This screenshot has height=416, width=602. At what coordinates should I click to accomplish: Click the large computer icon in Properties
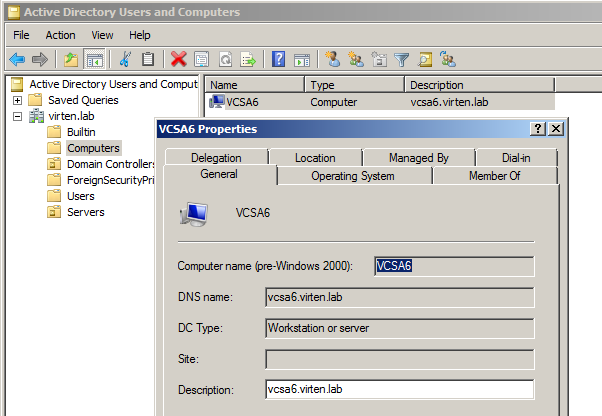(194, 213)
